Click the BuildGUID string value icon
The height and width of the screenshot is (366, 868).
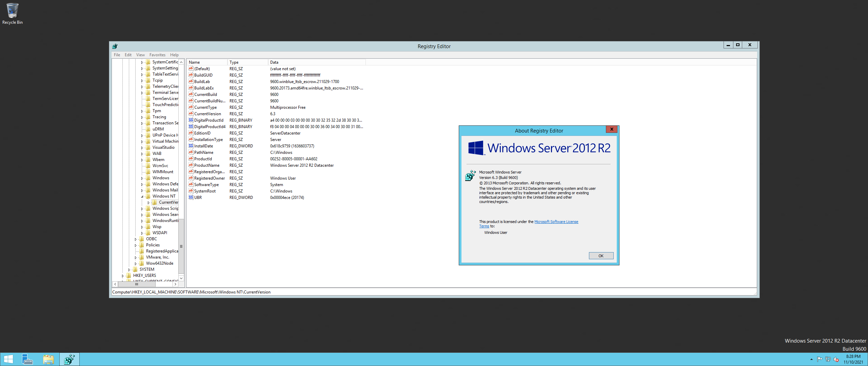(x=191, y=75)
